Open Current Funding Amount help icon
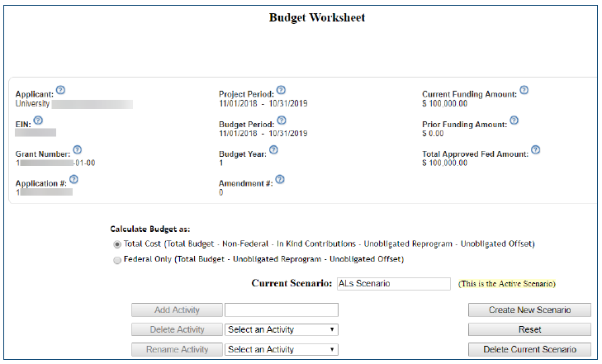Screen dimensions: 602x364 click(x=524, y=90)
